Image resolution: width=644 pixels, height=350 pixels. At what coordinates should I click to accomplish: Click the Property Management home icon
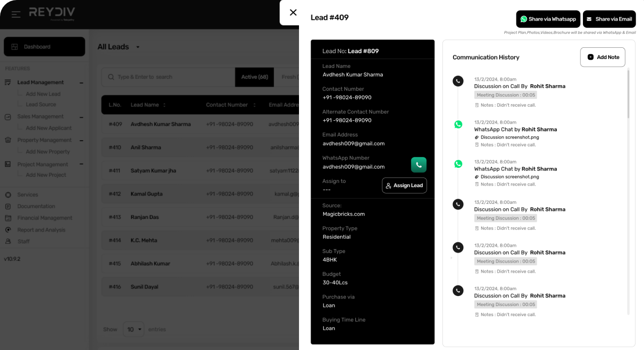8,140
